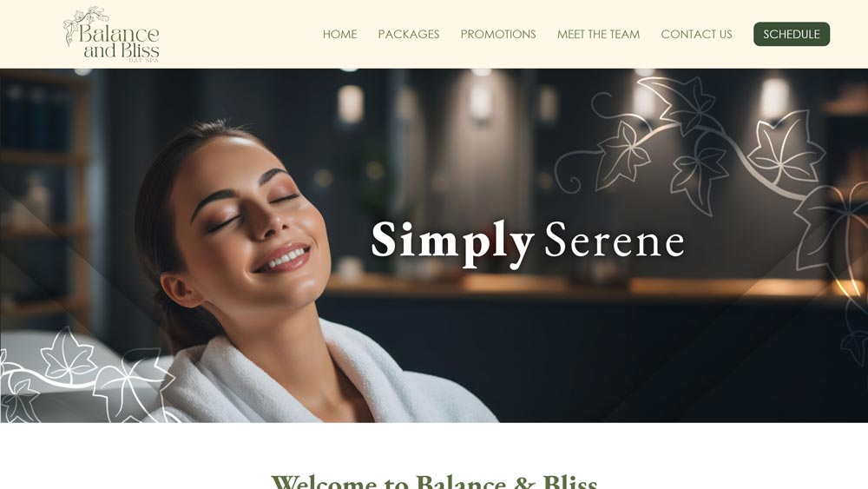
Task: Go to the Packages menu item
Action: tap(409, 35)
